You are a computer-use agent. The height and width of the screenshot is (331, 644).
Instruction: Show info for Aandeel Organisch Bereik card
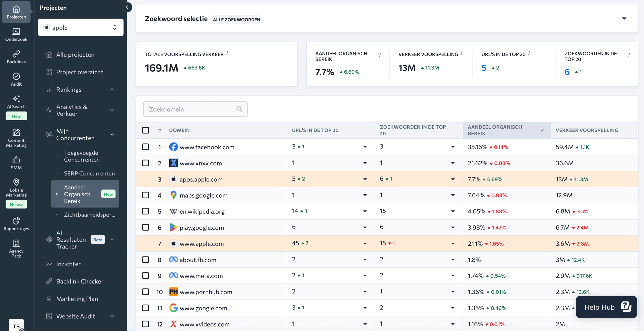click(380, 55)
